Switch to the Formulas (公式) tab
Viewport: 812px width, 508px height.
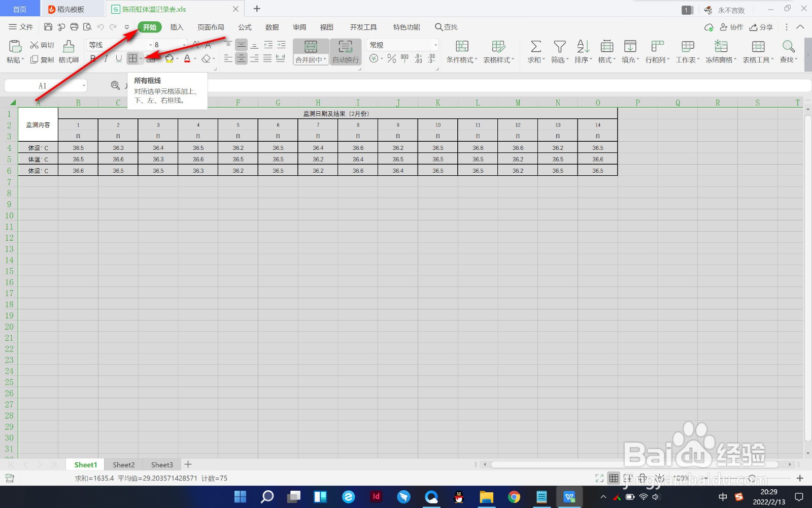(245, 27)
